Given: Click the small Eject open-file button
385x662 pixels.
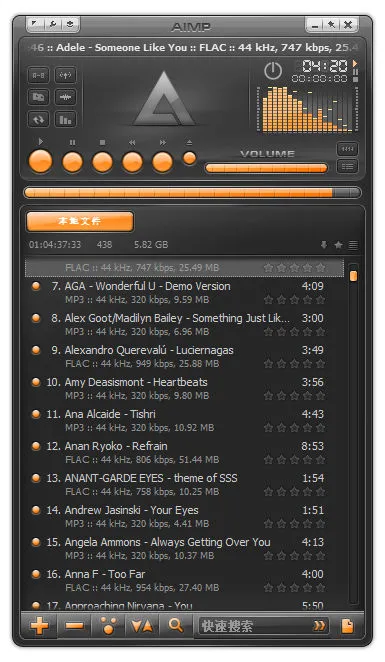Looking at the screenshot, I should click(x=190, y=158).
